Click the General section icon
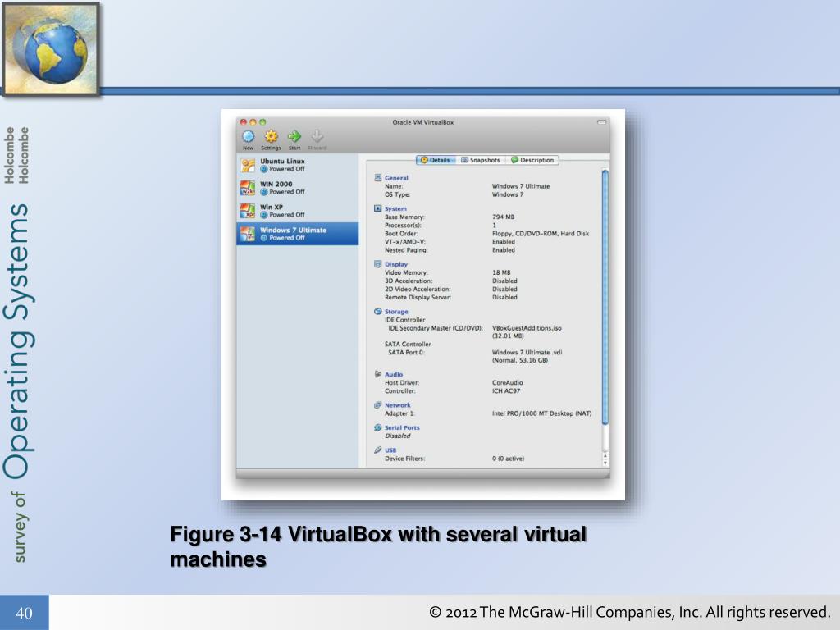This screenshot has height=630, width=840. click(377, 177)
